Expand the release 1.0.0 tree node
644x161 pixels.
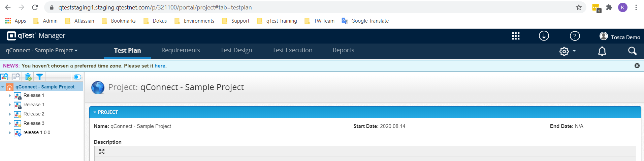pyautogui.click(x=10, y=133)
